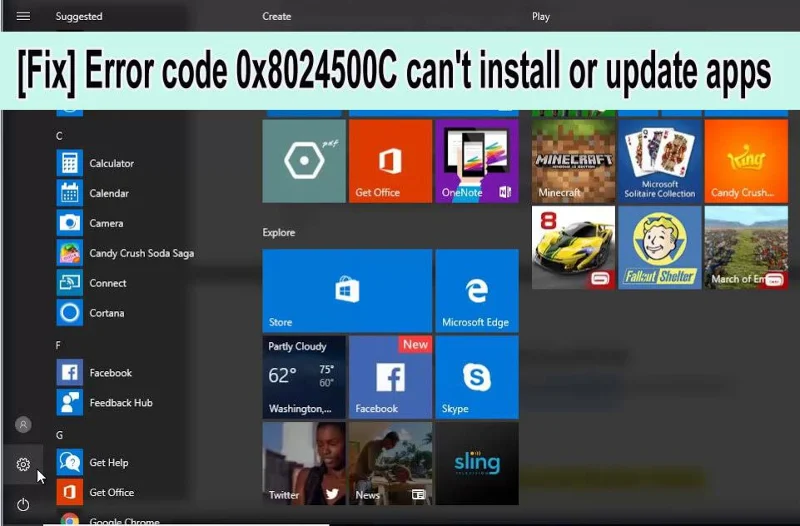Viewport: 800px width, 526px height.
Task: Open the Facebook tile marked New
Action: [x=390, y=377]
